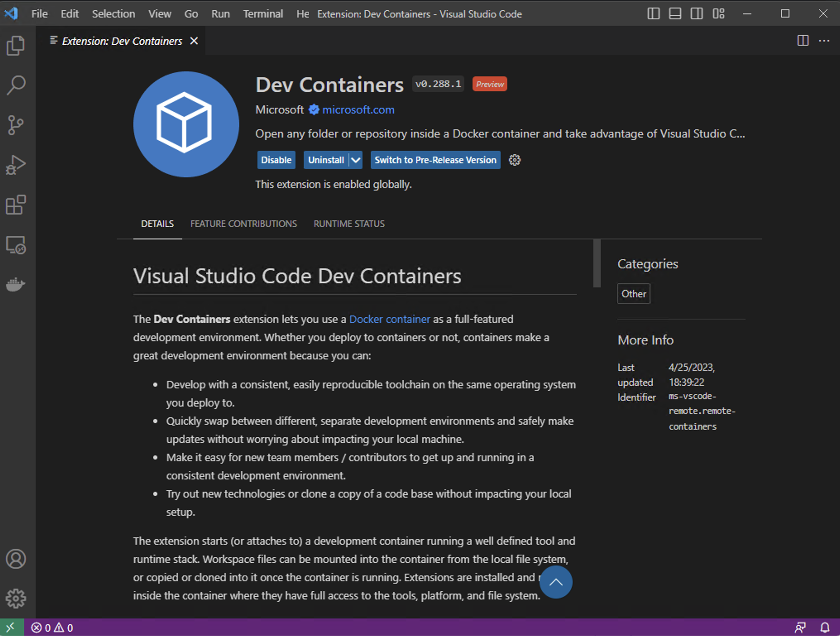840x636 pixels.
Task: Click the details pane vertical scrollbar
Action: point(596,263)
